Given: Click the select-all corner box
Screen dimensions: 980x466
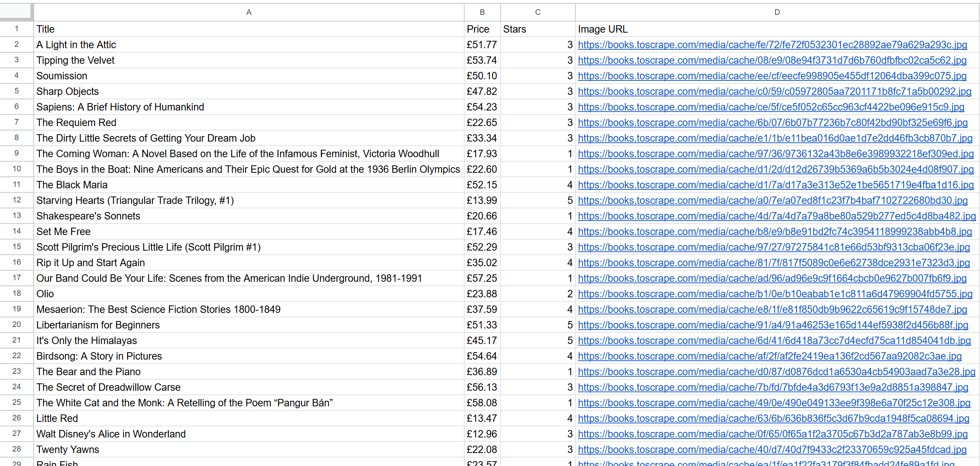Looking at the screenshot, I should pos(16,11).
